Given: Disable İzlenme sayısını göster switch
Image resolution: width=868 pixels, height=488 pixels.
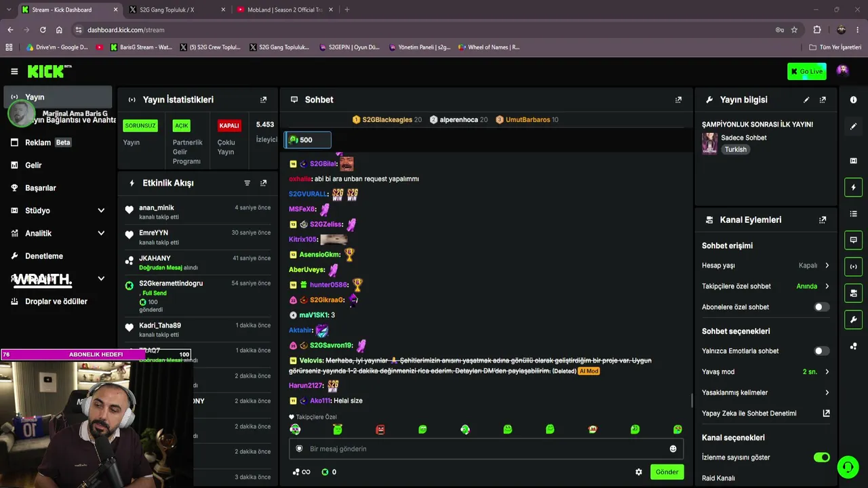Looking at the screenshot, I should (x=821, y=457).
